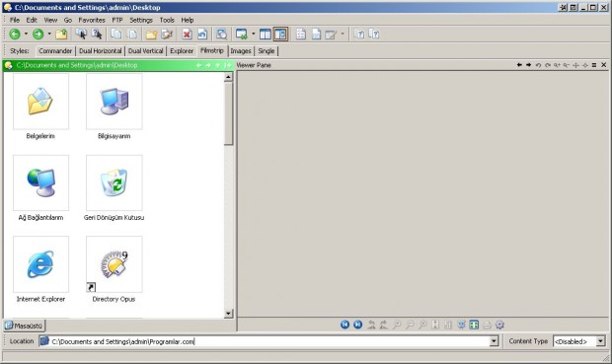Switch to the Single style

[267, 51]
